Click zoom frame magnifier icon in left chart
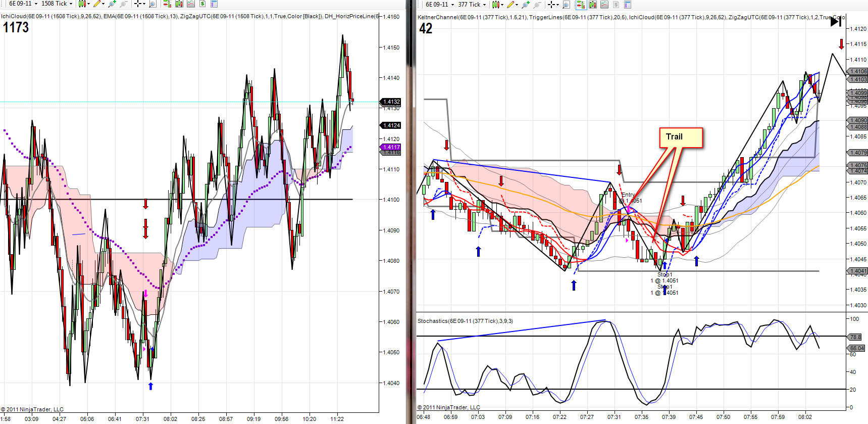Image resolution: width=868 pixels, height=424 pixels. point(152,4)
